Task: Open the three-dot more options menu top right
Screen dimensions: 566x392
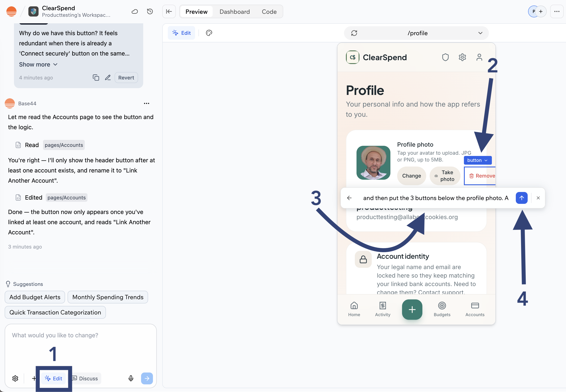Action: click(557, 11)
